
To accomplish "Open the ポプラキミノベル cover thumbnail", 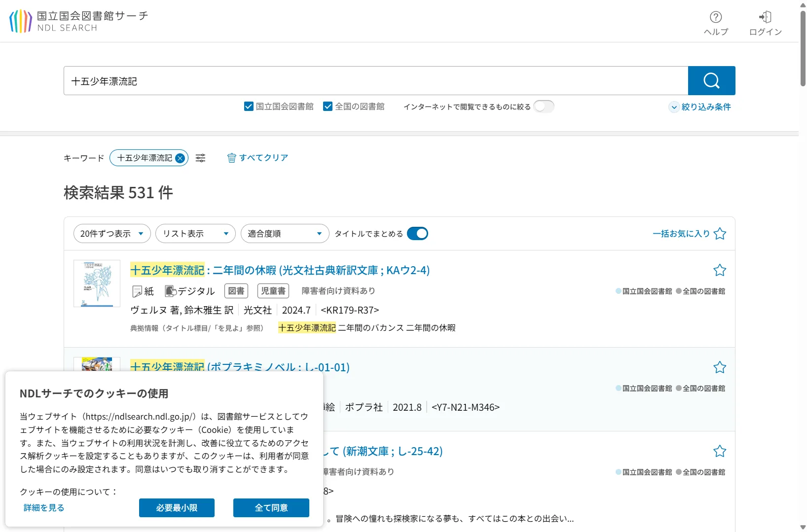I will tap(97, 364).
